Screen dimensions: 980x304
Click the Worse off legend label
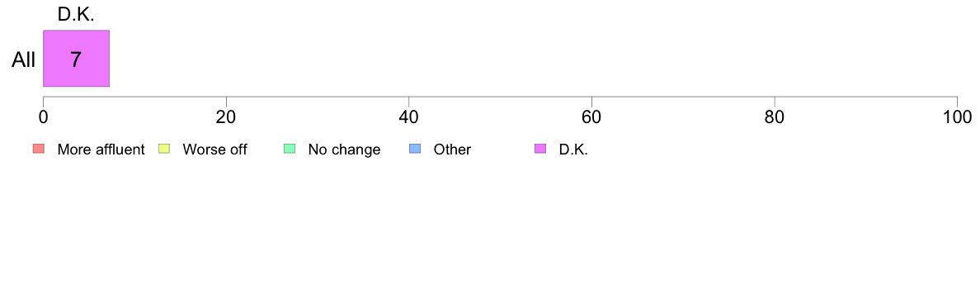pyautogui.click(x=215, y=150)
